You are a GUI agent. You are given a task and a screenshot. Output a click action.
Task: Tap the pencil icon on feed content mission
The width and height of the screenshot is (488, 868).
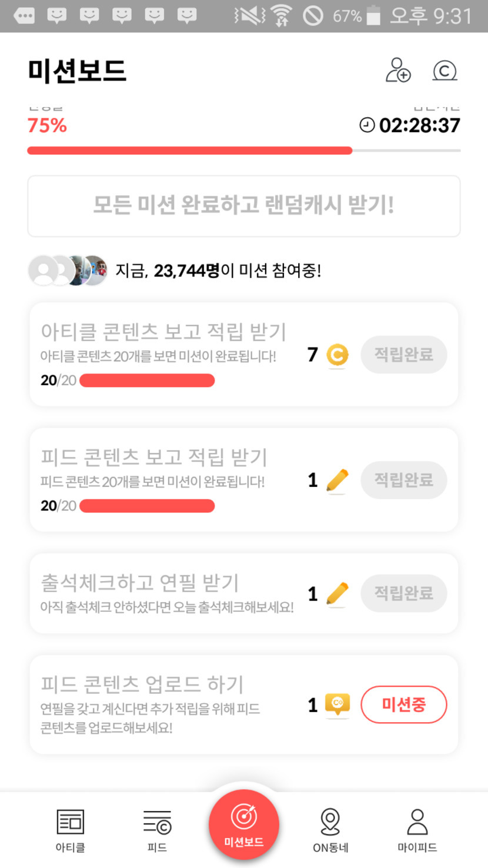337,480
